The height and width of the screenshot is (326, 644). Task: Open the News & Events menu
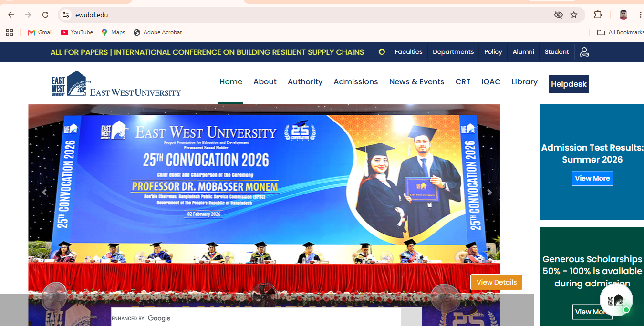[416, 82]
